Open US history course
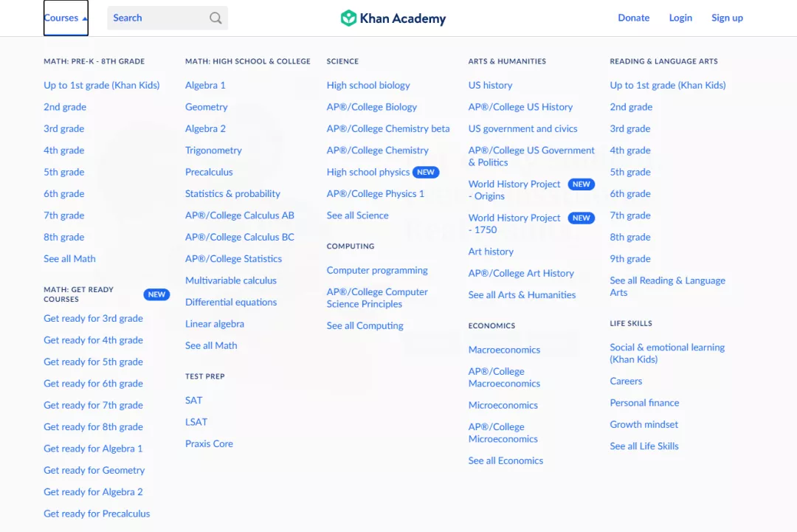This screenshot has width=797, height=532. click(x=490, y=86)
